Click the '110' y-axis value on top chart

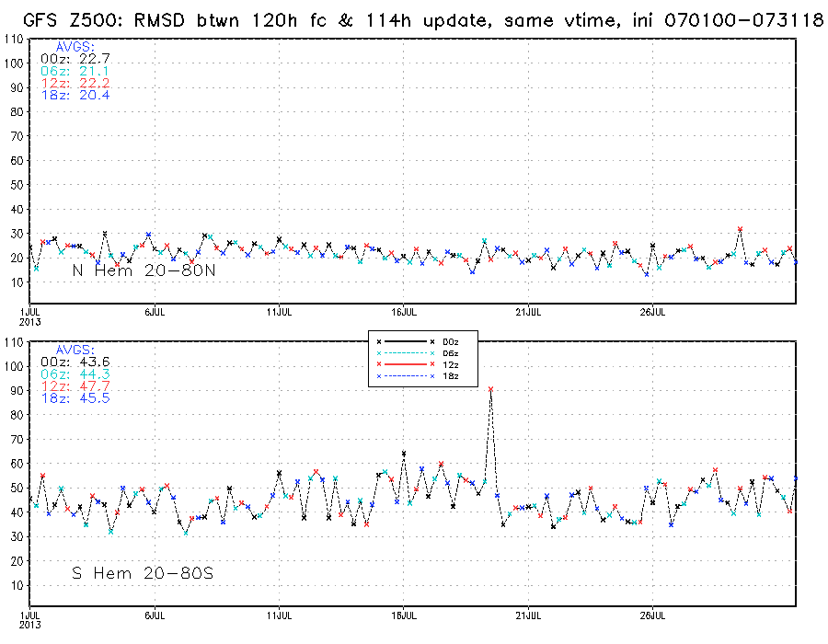14,39
